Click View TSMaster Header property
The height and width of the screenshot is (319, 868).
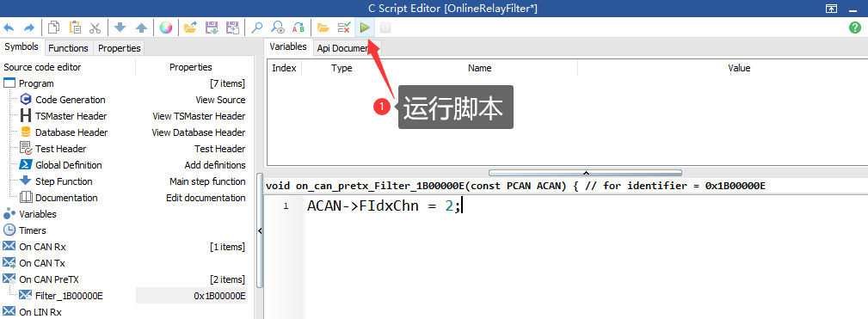pos(199,116)
